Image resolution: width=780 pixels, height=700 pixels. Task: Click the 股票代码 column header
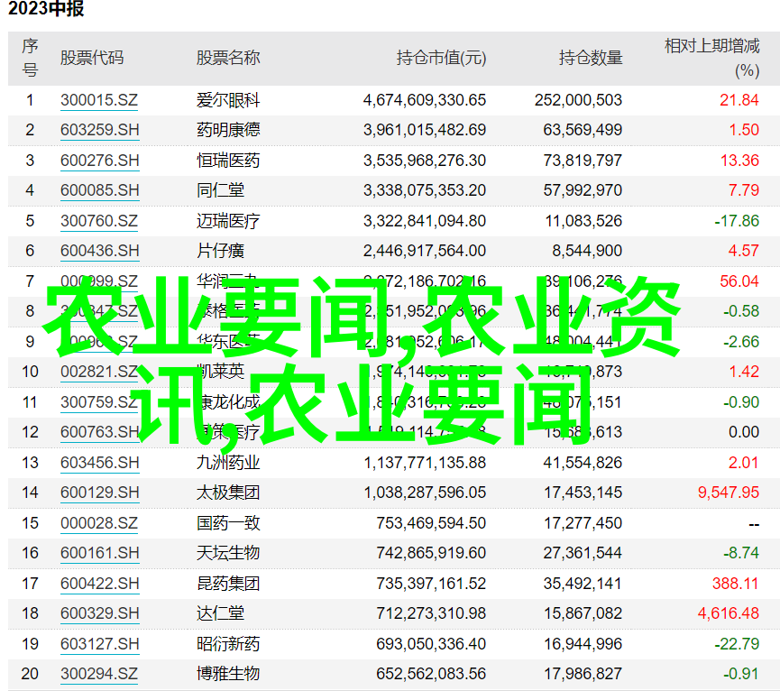click(92, 58)
